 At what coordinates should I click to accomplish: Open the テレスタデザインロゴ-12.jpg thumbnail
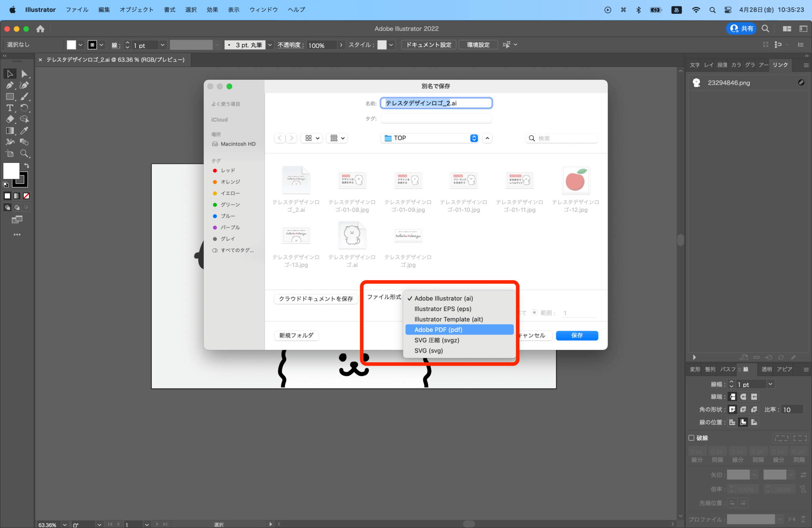(x=576, y=180)
